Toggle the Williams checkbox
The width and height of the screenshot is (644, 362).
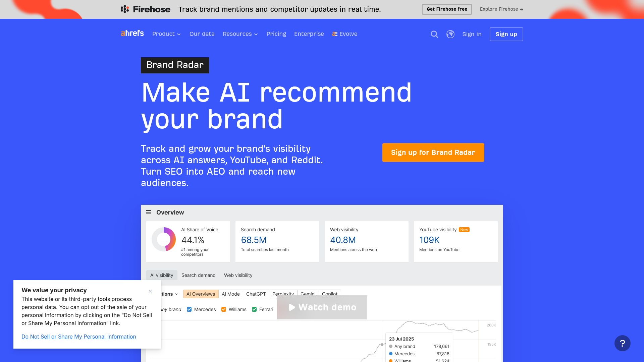(x=224, y=309)
